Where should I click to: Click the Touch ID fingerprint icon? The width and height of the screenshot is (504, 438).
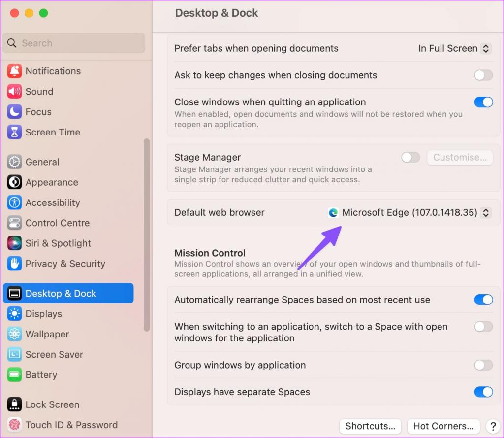click(14, 425)
